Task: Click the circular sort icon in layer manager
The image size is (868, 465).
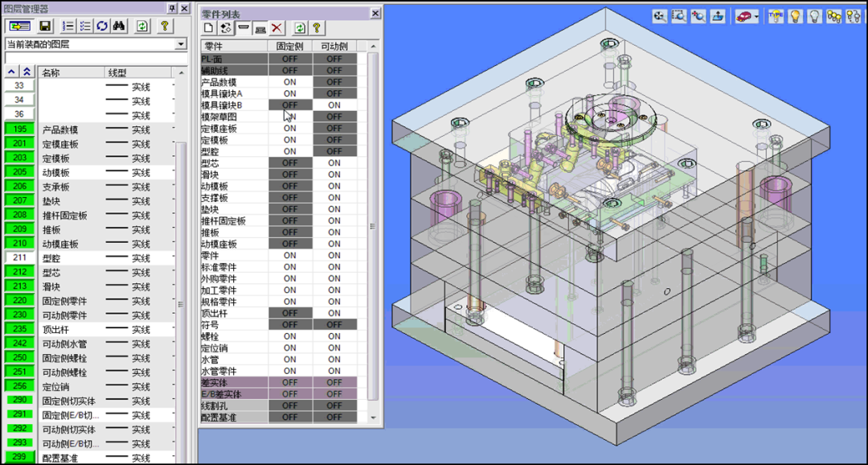Action: click(102, 26)
